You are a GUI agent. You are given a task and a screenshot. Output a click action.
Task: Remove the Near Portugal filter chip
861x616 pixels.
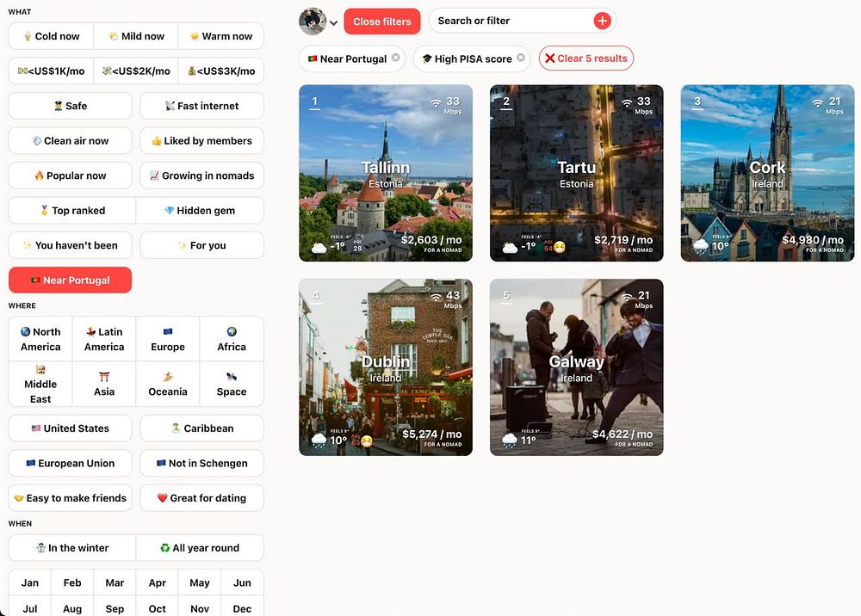tap(395, 58)
